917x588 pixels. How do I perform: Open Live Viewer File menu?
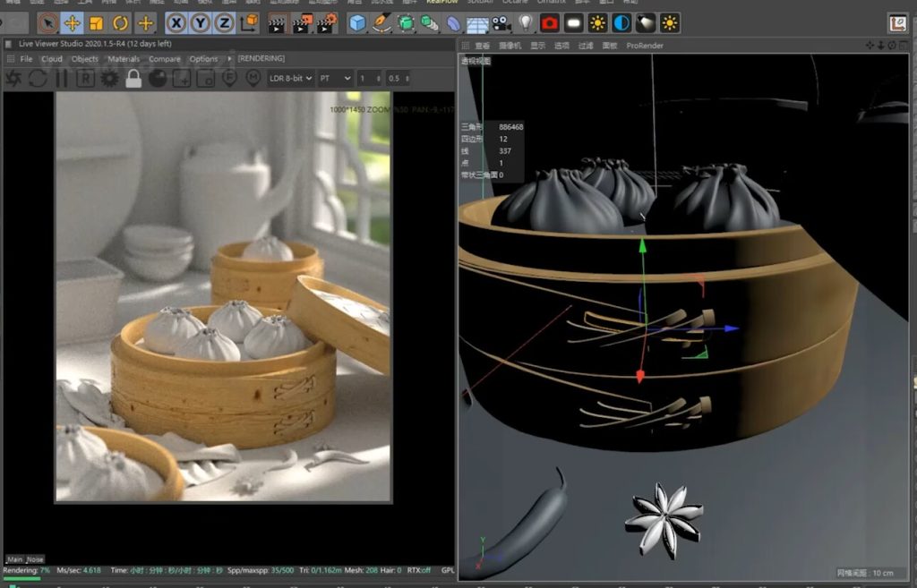(x=26, y=59)
